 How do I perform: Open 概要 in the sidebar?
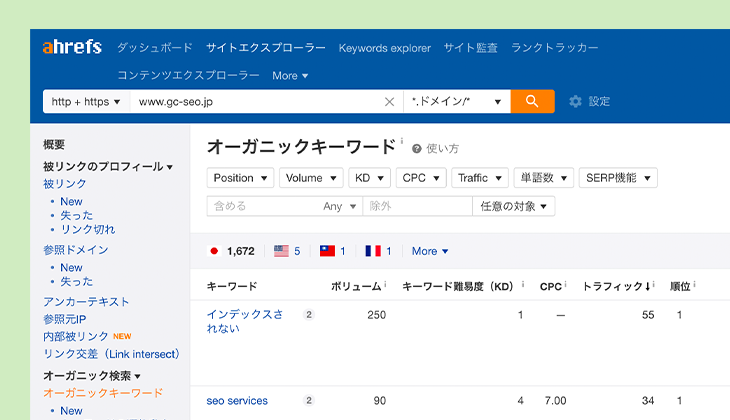(x=54, y=145)
